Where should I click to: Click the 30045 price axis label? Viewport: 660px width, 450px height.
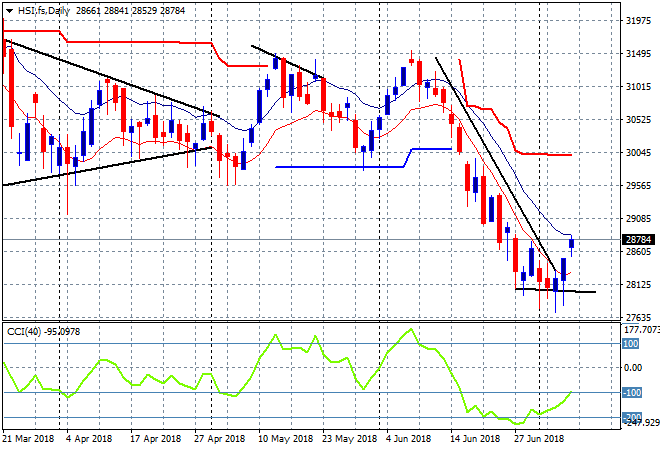(638, 153)
